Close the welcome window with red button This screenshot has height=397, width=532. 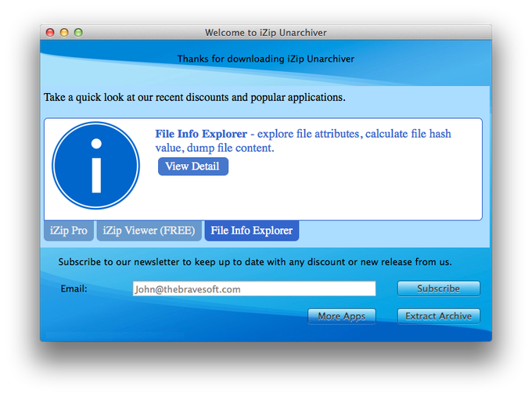tap(50, 33)
